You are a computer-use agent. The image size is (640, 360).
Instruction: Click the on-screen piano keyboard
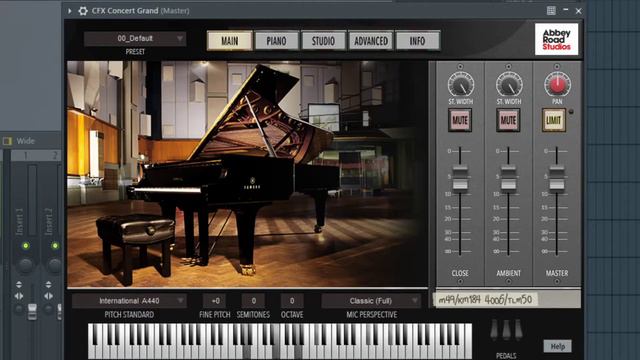pyautogui.click(x=280, y=341)
